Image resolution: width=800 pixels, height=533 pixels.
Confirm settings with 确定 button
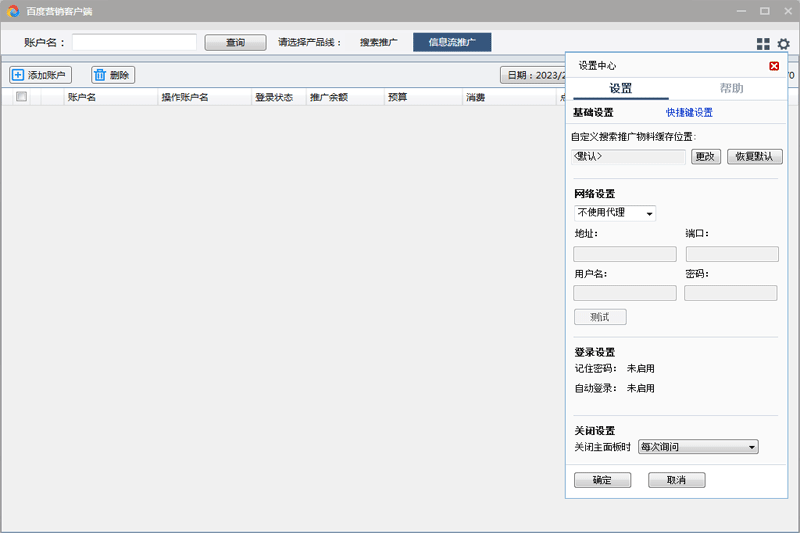(x=602, y=480)
